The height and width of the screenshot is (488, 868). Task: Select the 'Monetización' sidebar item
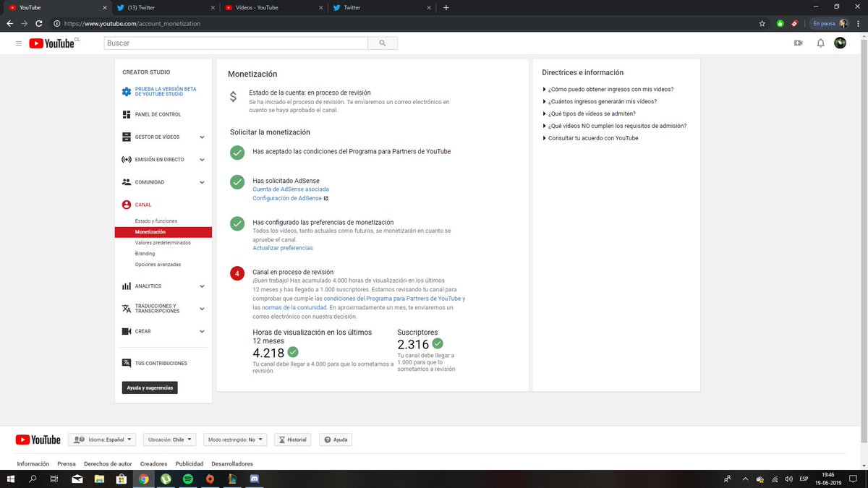[163, 232]
